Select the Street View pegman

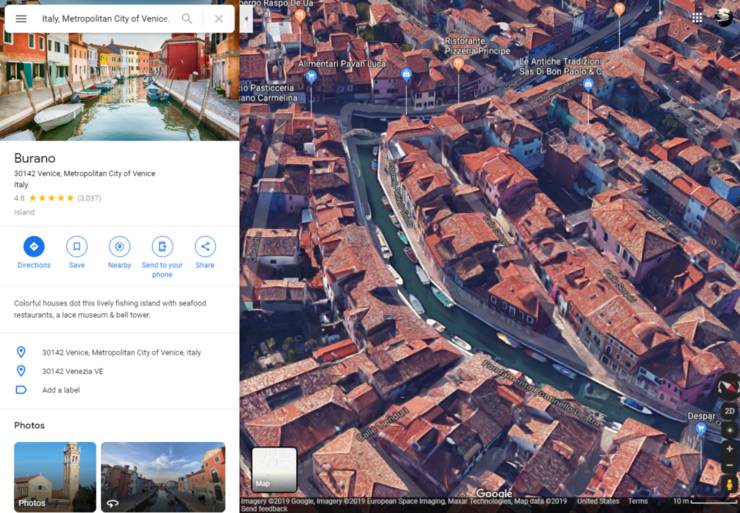[x=729, y=484]
